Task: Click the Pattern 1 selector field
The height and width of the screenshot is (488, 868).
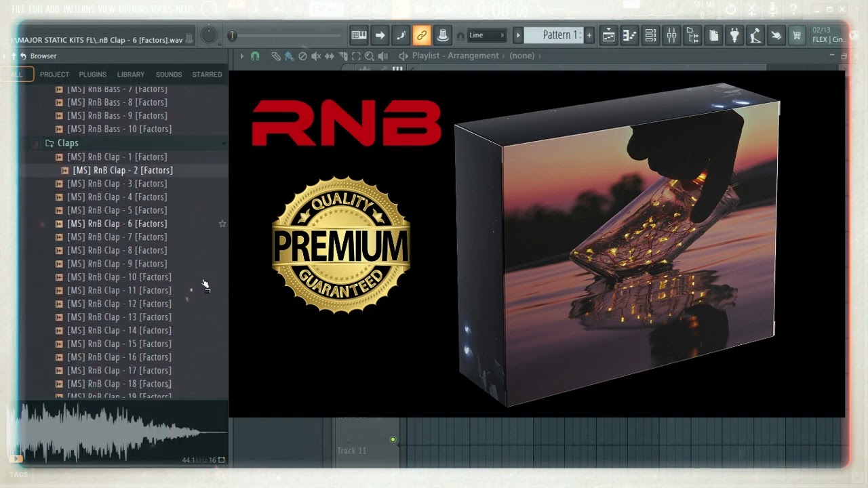Action: pyautogui.click(x=553, y=35)
